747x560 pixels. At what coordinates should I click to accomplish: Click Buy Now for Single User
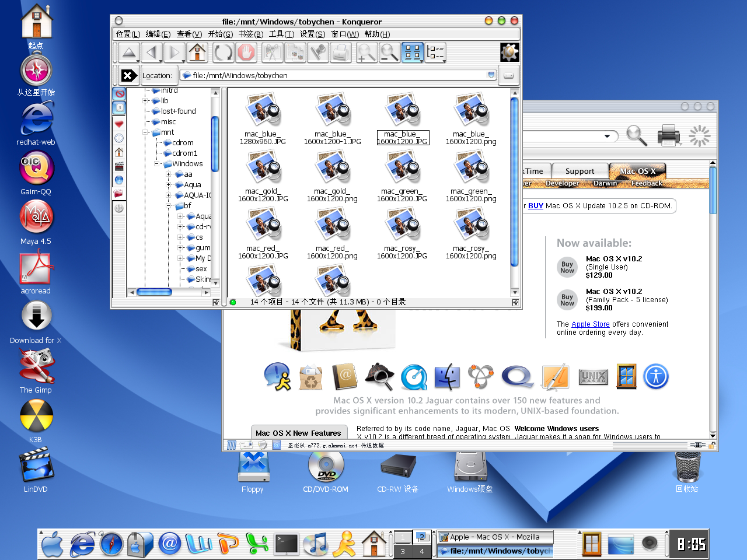[567, 267]
